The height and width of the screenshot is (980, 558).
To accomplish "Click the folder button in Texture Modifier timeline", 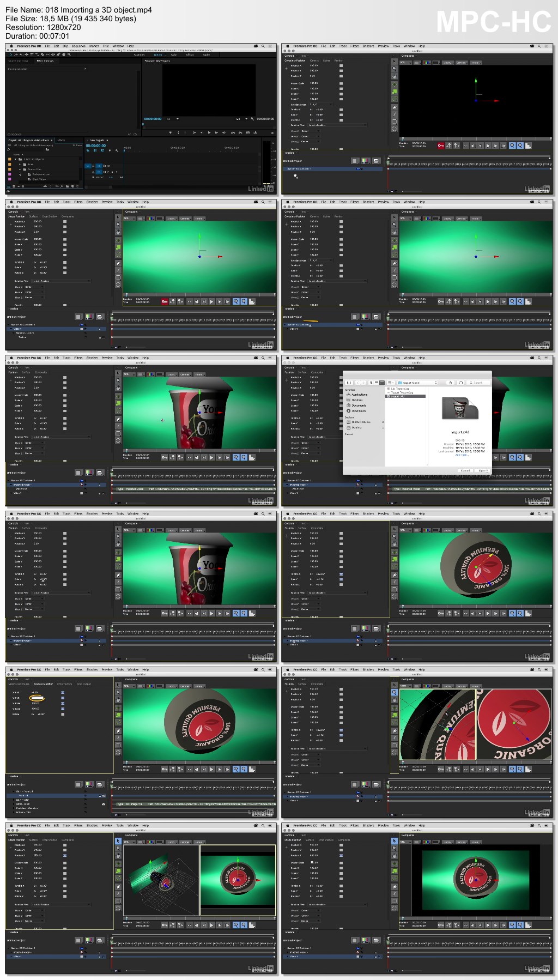I will pyautogui.click(x=100, y=784).
